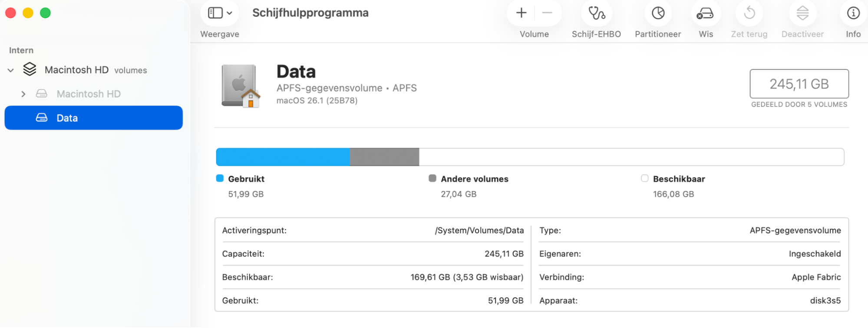Expand the dimmed Macintosh HD volume
The image size is (868, 328).
click(x=23, y=94)
